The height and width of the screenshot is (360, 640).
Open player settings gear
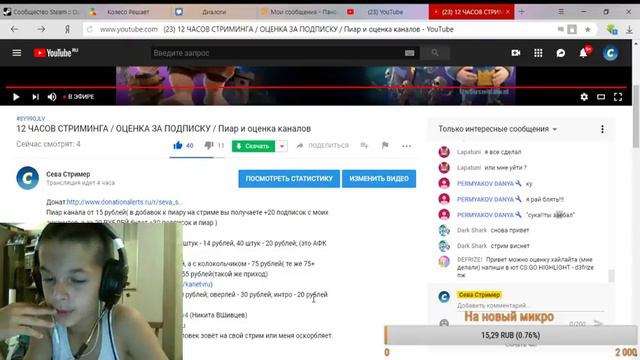pos(584,97)
